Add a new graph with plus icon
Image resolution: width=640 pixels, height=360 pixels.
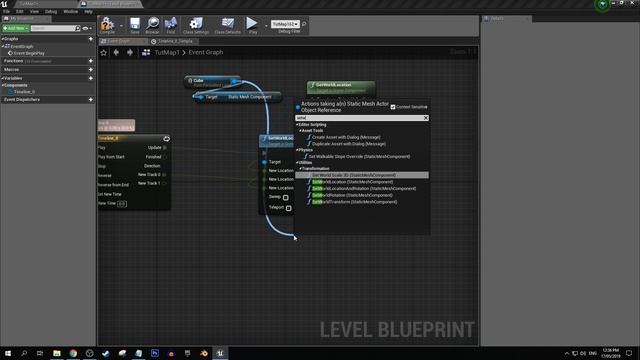coord(91,39)
